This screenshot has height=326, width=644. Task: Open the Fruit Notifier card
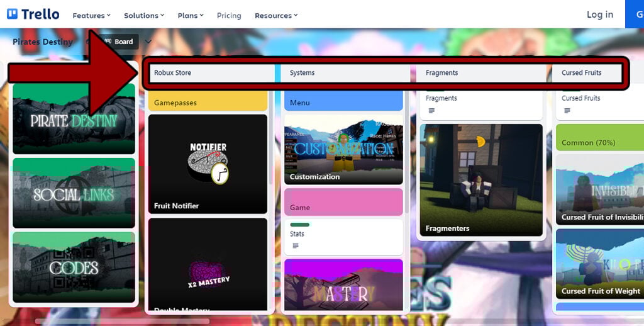208,164
